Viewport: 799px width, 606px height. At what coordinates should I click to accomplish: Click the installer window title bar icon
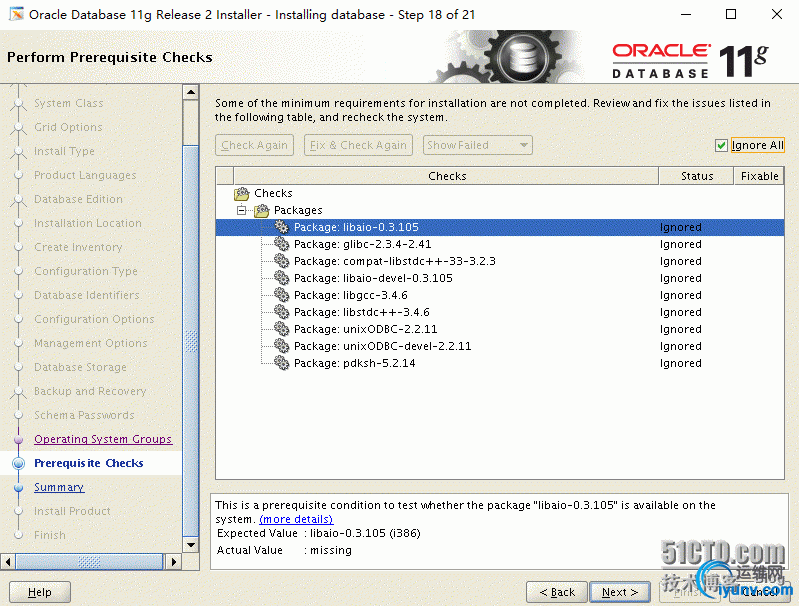pos(16,14)
